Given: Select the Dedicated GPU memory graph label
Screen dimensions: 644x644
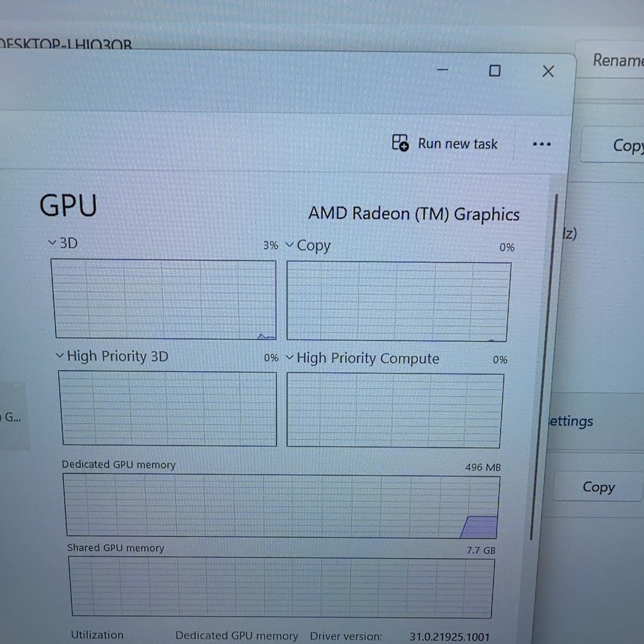Looking at the screenshot, I should [x=119, y=465].
